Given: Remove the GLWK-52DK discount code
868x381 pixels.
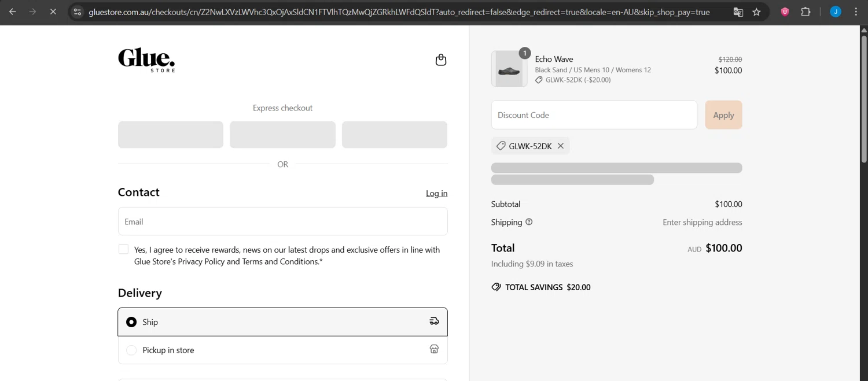Looking at the screenshot, I should (561, 146).
